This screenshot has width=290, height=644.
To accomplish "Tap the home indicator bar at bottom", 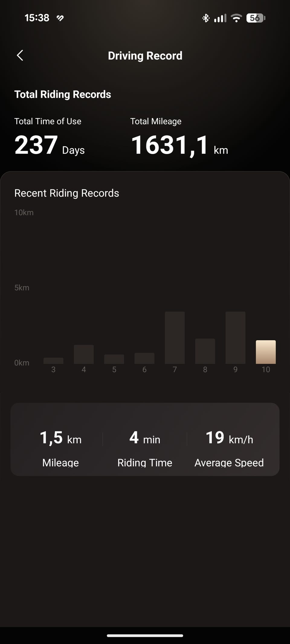I will tap(145, 636).
